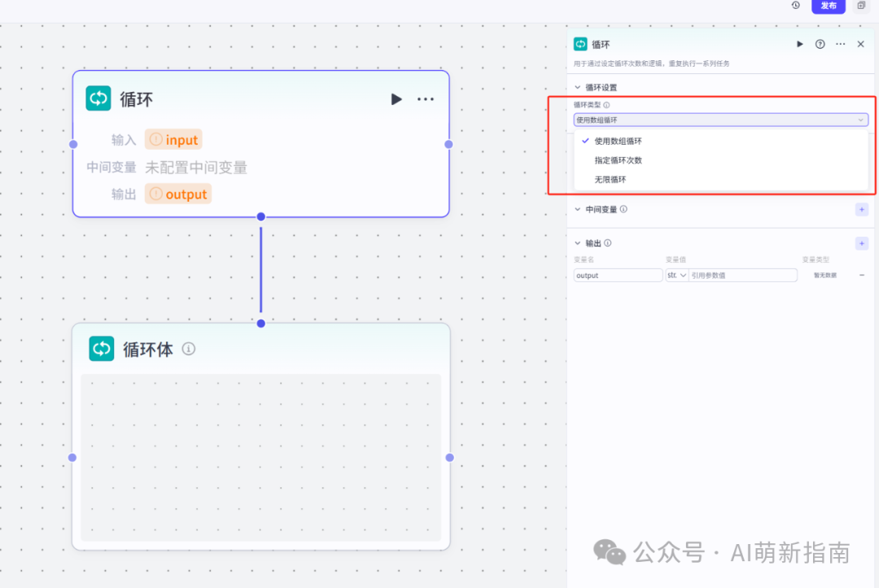Collapse the 输出 section chevron

pyautogui.click(x=578, y=243)
